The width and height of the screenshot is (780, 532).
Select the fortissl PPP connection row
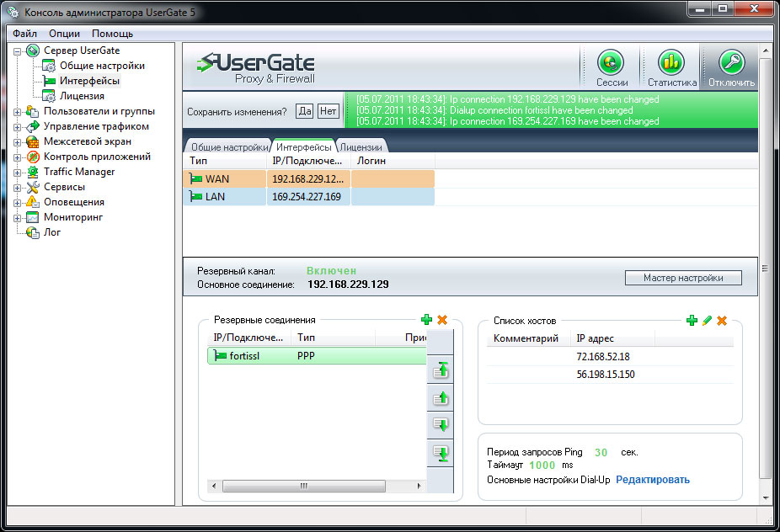pyautogui.click(x=317, y=356)
